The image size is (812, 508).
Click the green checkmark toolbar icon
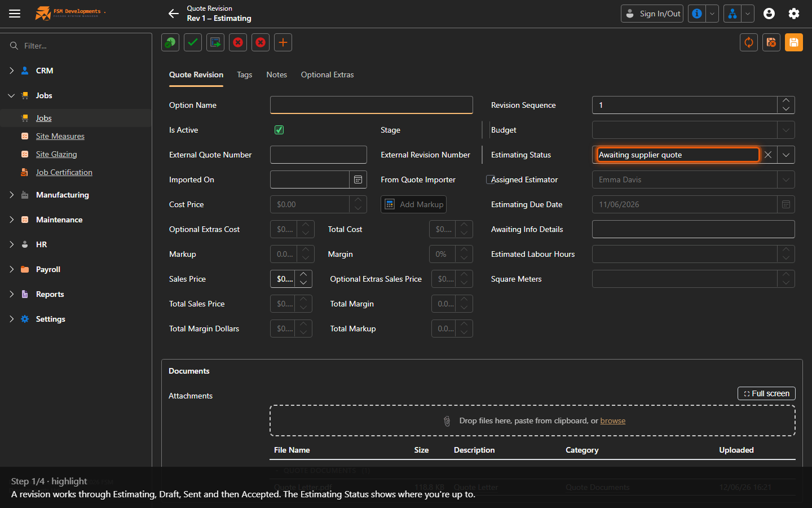coord(193,42)
